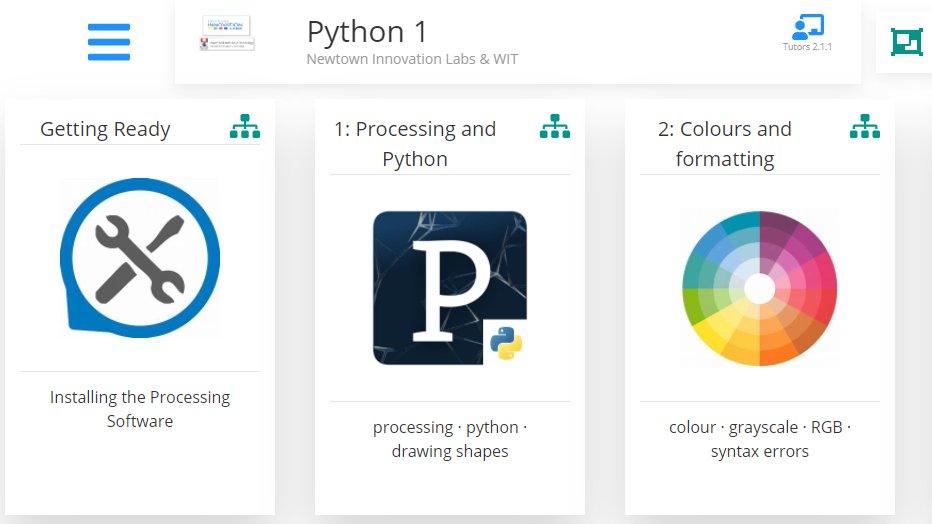Screen dimensions: 932x524
Task: Open the Getting Ready topic title
Action: click(105, 129)
